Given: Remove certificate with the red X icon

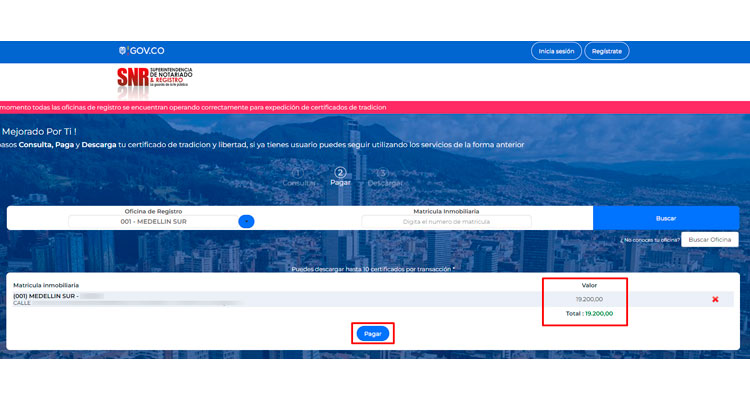Looking at the screenshot, I should 715,299.
